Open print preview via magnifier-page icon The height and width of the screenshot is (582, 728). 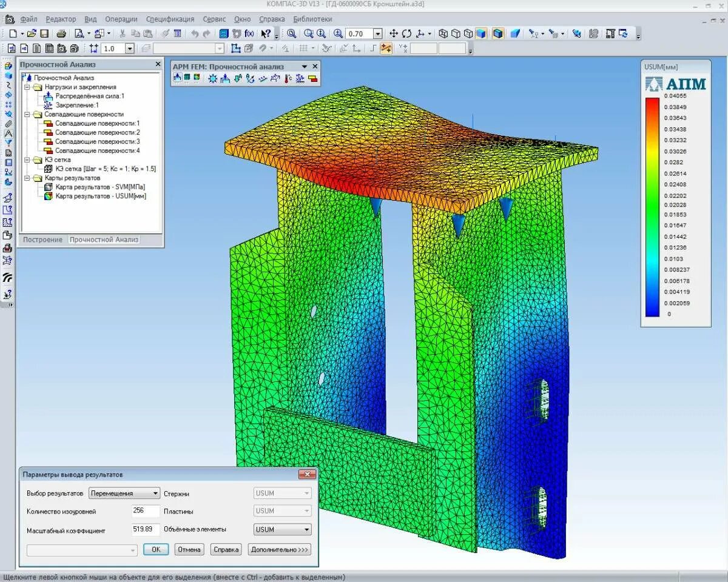coord(79,34)
